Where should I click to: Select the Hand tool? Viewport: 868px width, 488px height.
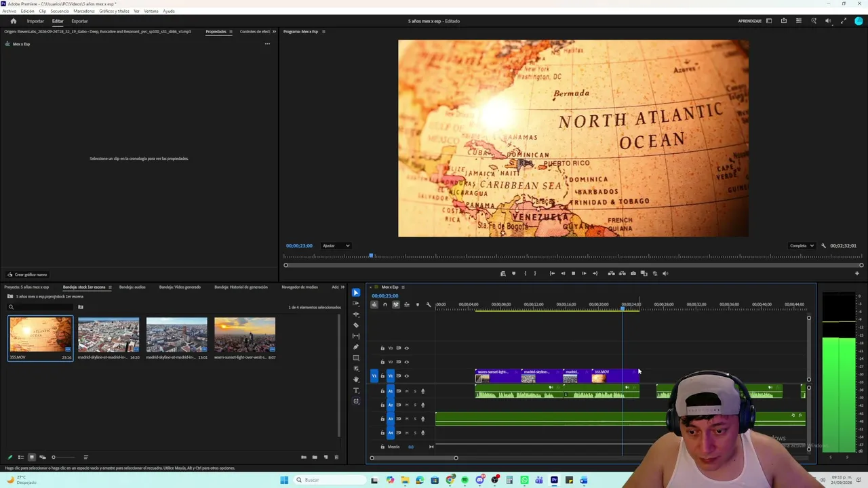356,380
